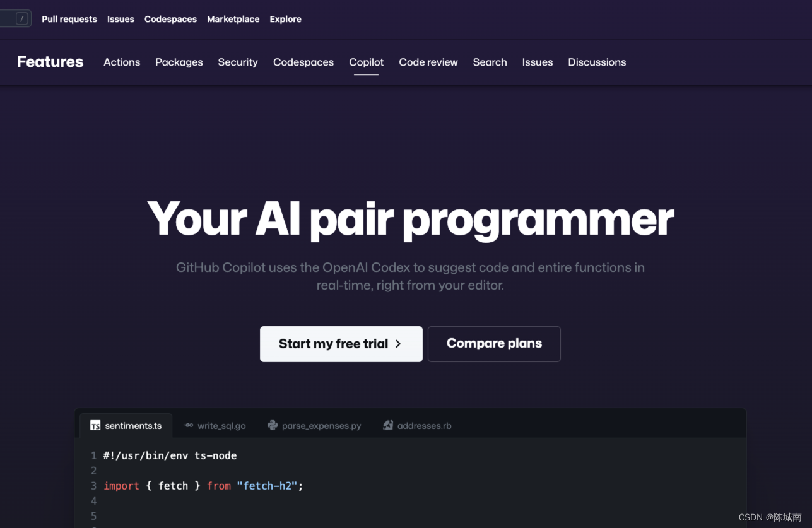Switch to the write_sql.go file tab
Viewport: 812px width, 528px height.
coord(215,426)
